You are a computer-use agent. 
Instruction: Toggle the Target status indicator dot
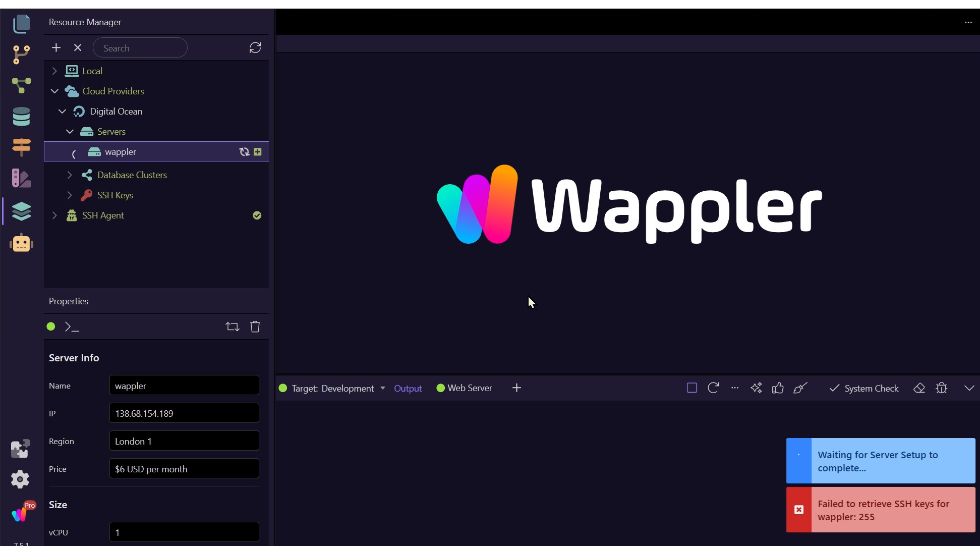point(283,388)
